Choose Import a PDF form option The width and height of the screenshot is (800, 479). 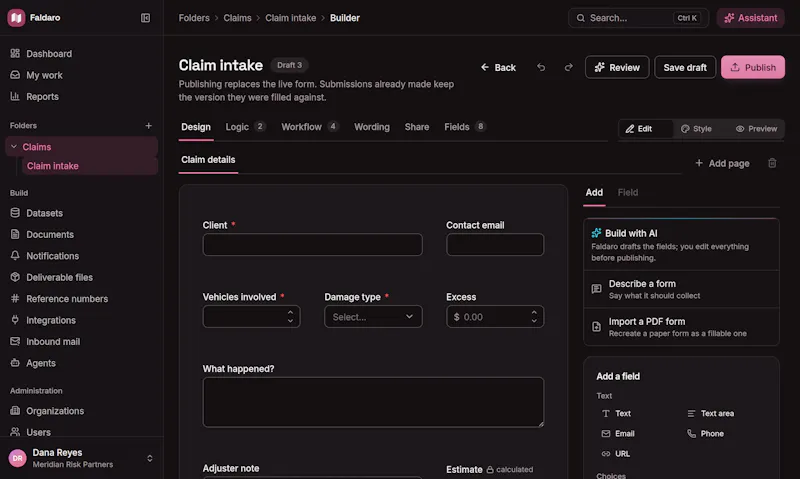tap(681, 327)
